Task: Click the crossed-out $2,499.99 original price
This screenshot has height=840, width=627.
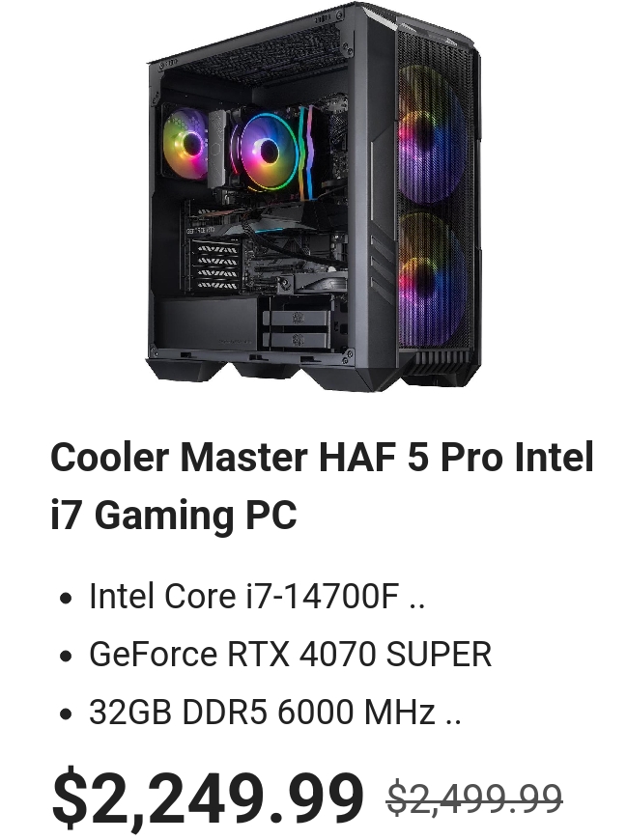Action: coord(474,798)
